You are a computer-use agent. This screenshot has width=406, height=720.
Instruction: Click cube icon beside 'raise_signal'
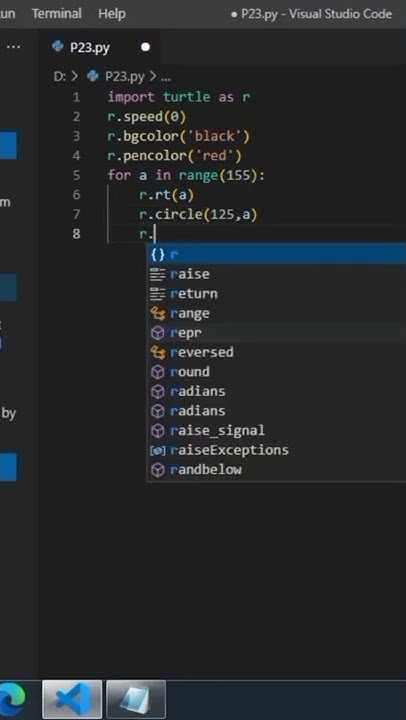tap(158, 431)
